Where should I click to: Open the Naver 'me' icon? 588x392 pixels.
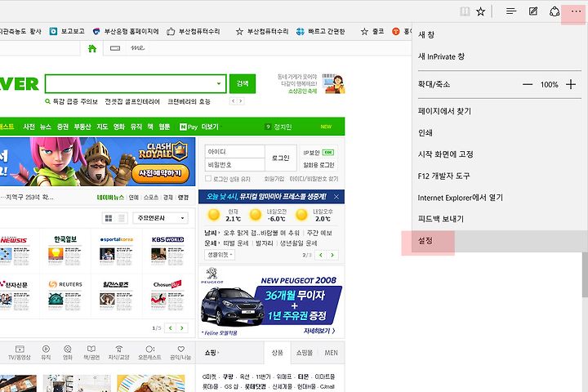point(137,47)
